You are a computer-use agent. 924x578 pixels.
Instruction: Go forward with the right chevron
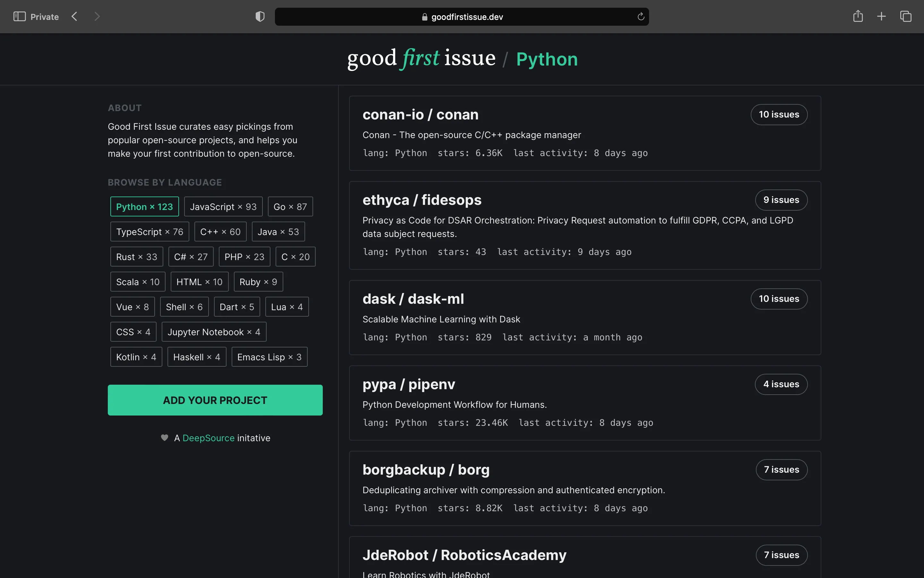coord(97,16)
